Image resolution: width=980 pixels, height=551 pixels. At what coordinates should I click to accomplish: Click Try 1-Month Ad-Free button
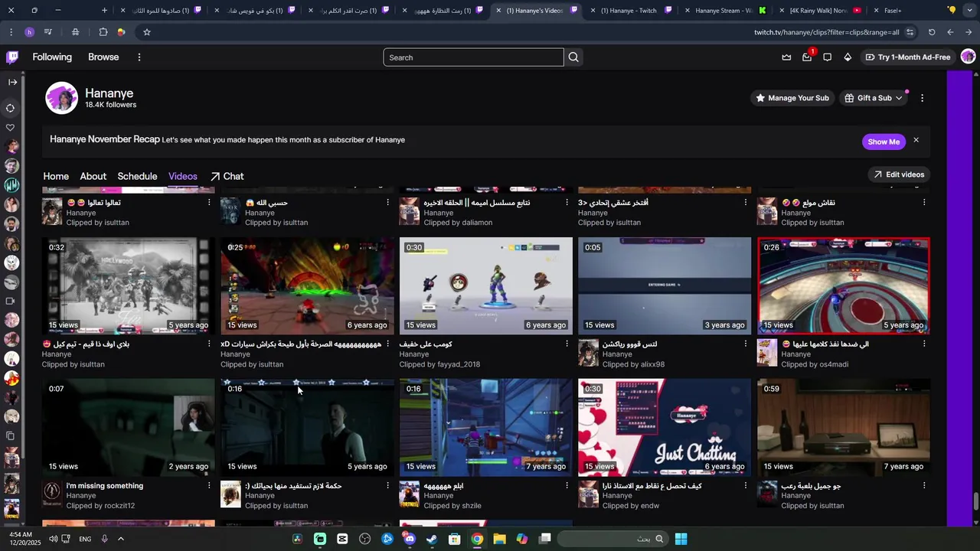907,57
